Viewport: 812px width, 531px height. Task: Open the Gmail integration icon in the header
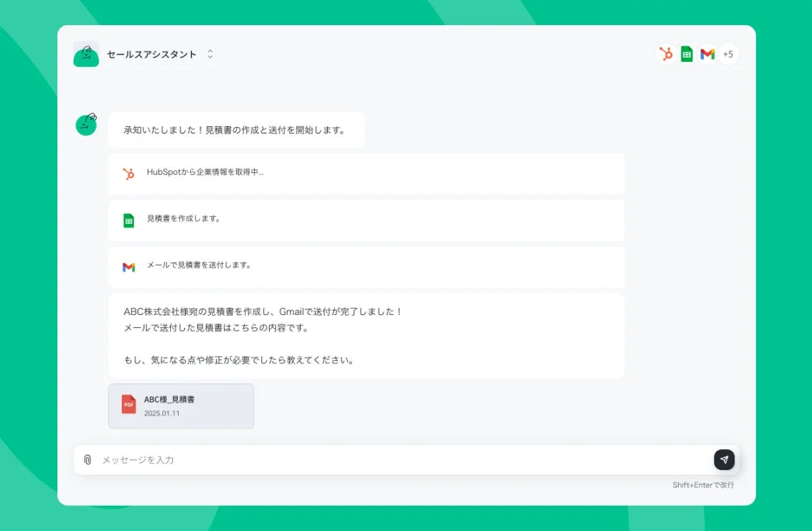pos(707,54)
